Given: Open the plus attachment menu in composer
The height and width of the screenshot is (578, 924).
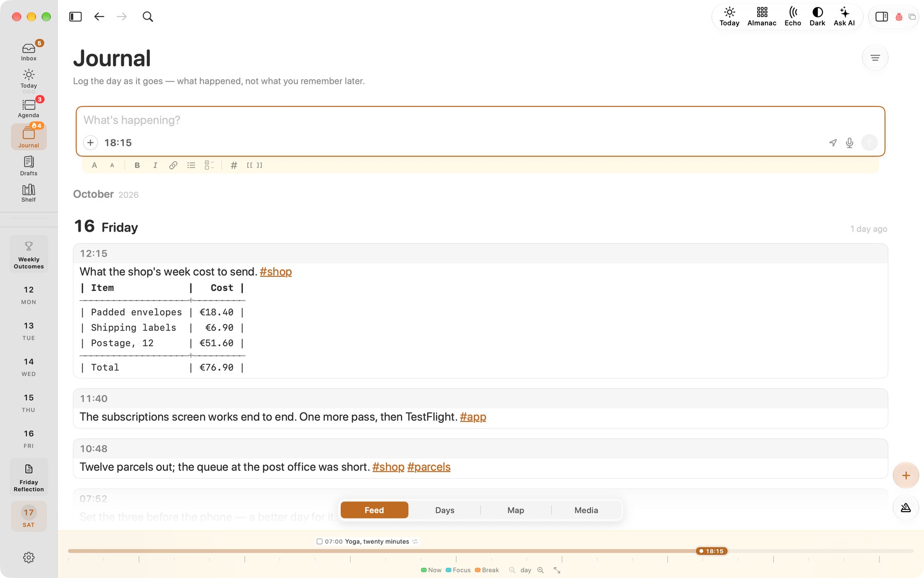Looking at the screenshot, I should pyautogui.click(x=90, y=143).
